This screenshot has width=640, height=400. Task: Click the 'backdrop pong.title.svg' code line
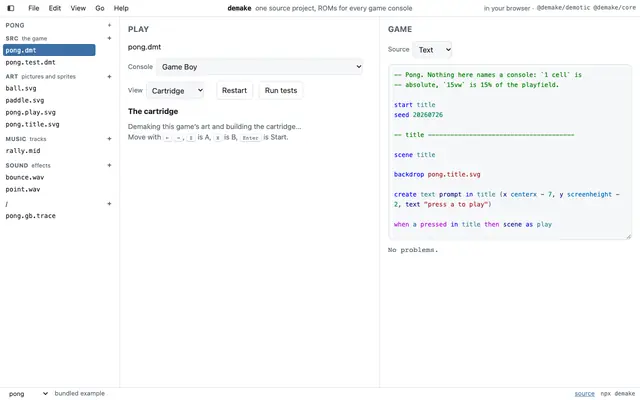pyautogui.click(x=437, y=175)
